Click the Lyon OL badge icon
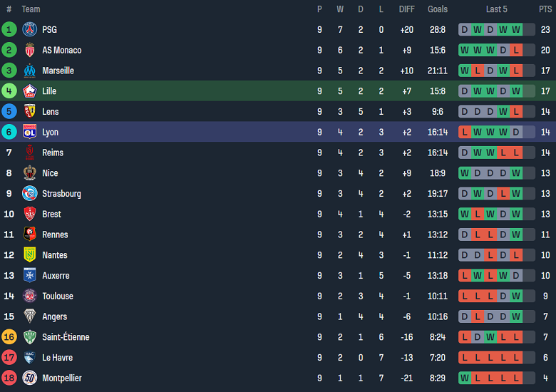The width and height of the screenshot is (556, 392). [29, 132]
